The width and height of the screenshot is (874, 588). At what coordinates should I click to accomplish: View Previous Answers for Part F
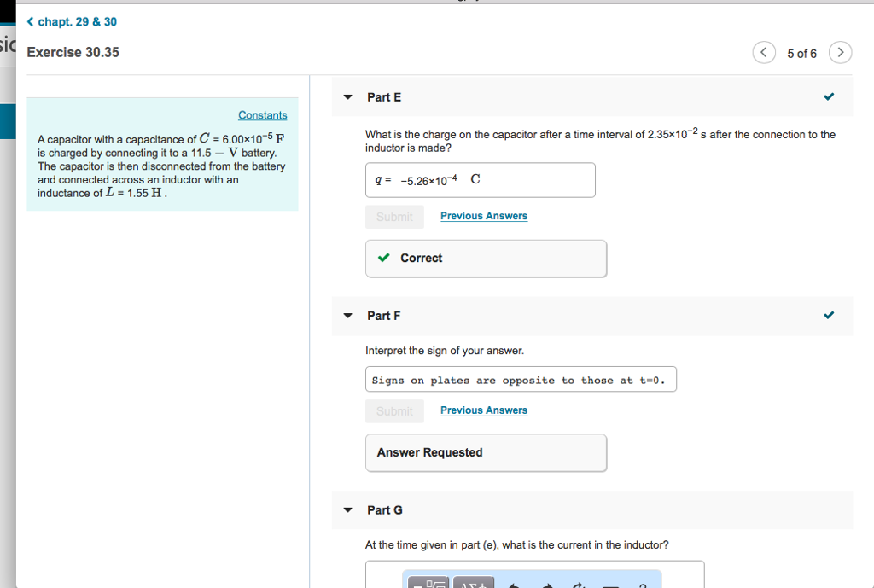[484, 410]
